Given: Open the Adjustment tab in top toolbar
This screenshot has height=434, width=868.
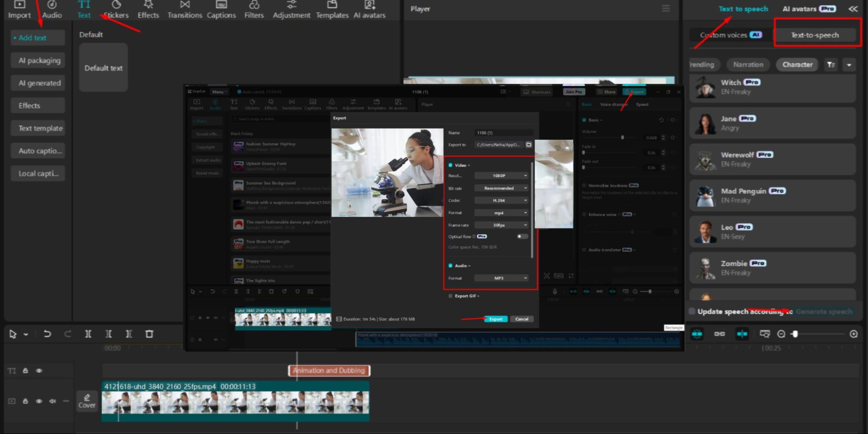Looking at the screenshot, I should click(291, 10).
